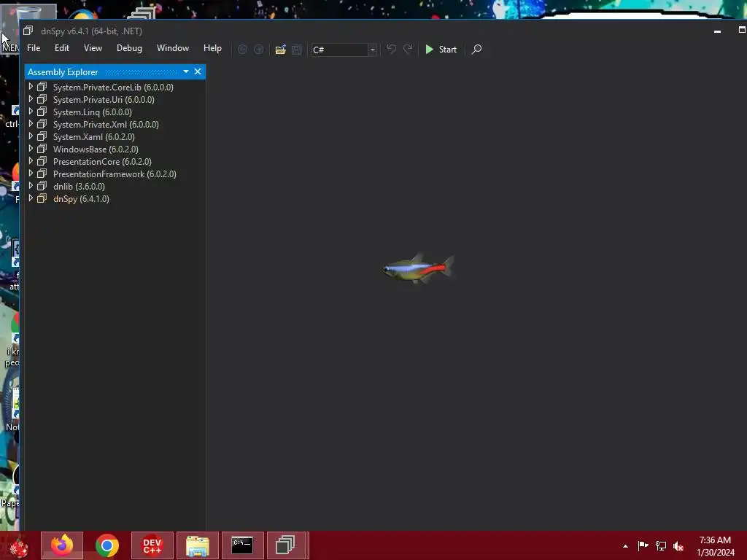The height and width of the screenshot is (560, 747).
Task: Open the Help menu
Action: coord(212,48)
